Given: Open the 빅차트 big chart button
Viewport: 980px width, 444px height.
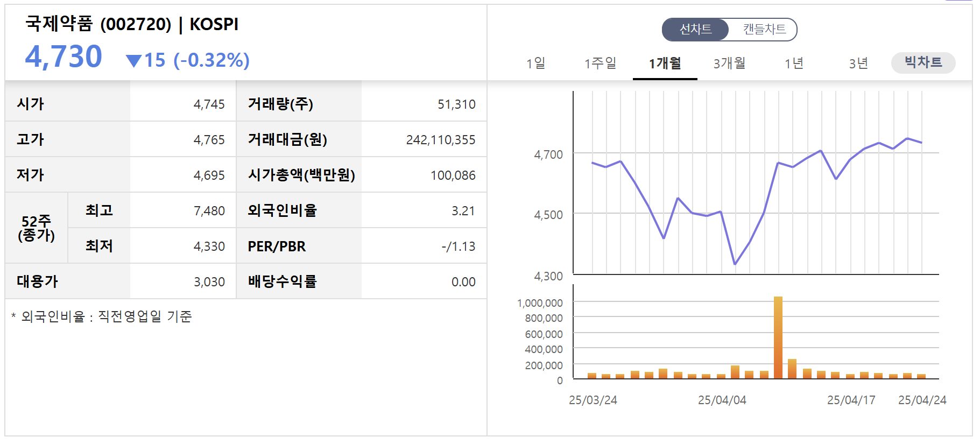Looking at the screenshot, I should coord(923,62).
